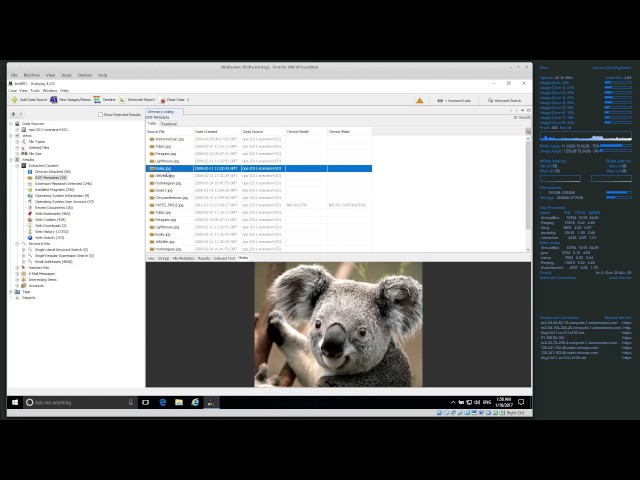640x480 pixels.
Task: Open the VirtualBox Input menu
Action: [x=67, y=75]
